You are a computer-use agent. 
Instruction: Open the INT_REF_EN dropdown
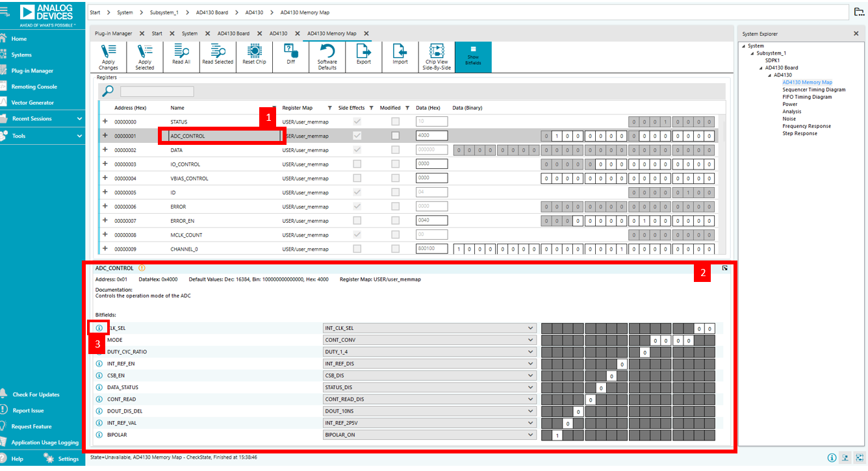tap(429, 364)
